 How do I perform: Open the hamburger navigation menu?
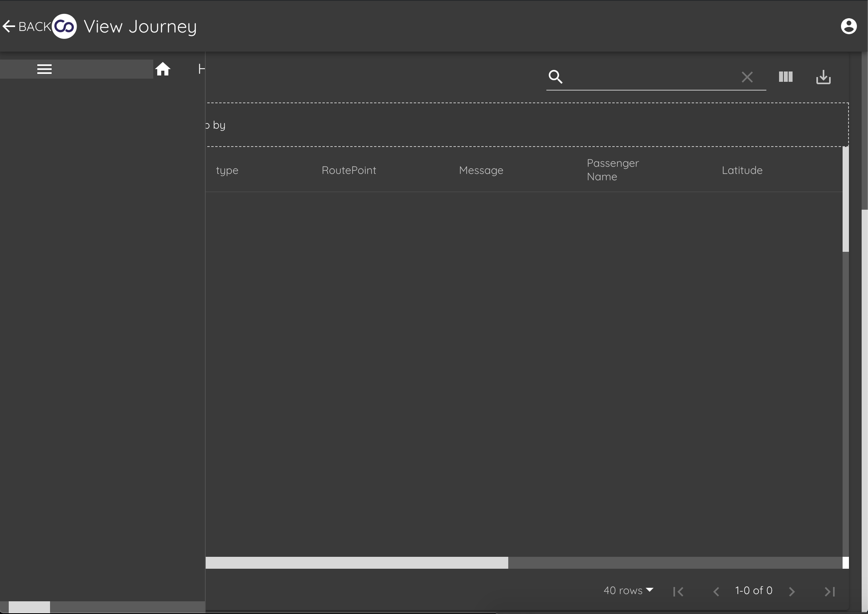tap(44, 69)
